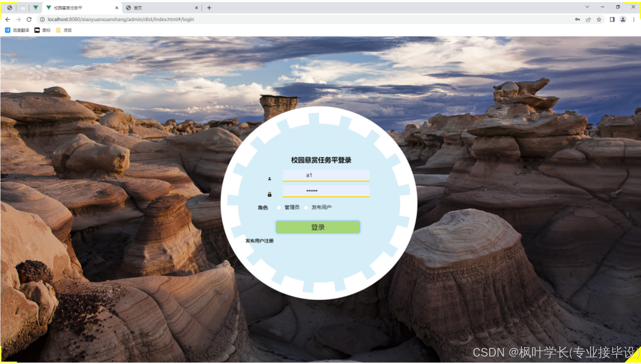Open the 发布用户注册 registration link
641x364 pixels.
click(x=259, y=241)
